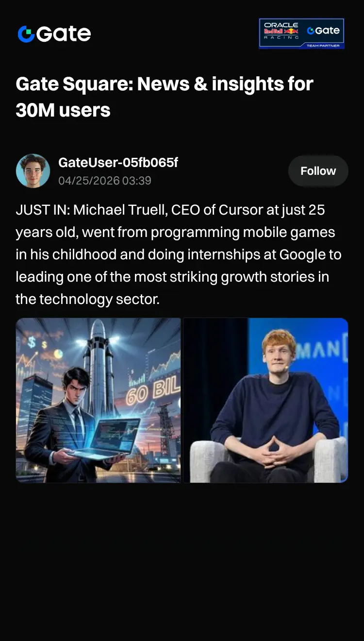Click the JUST IN post text body
Image resolution: width=364 pixels, height=641 pixels.
(x=179, y=254)
